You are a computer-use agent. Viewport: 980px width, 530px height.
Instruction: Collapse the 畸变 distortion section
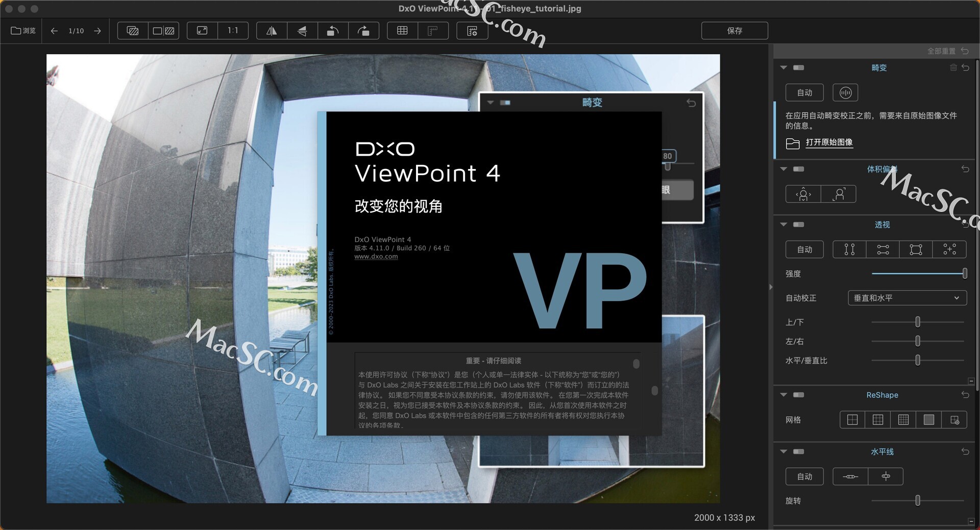783,67
